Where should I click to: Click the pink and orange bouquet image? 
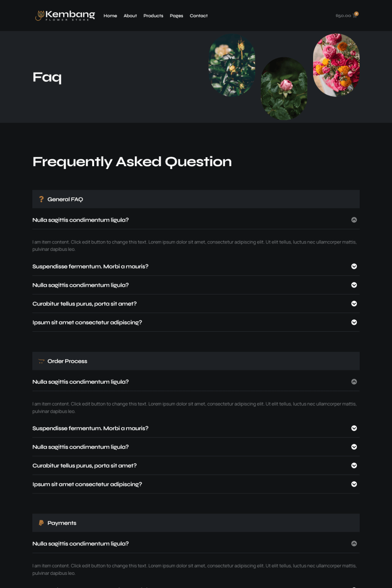[x=336, y=65]
